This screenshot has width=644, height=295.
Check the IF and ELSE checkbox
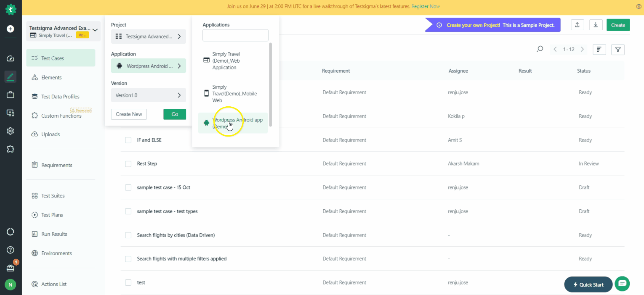128,140
